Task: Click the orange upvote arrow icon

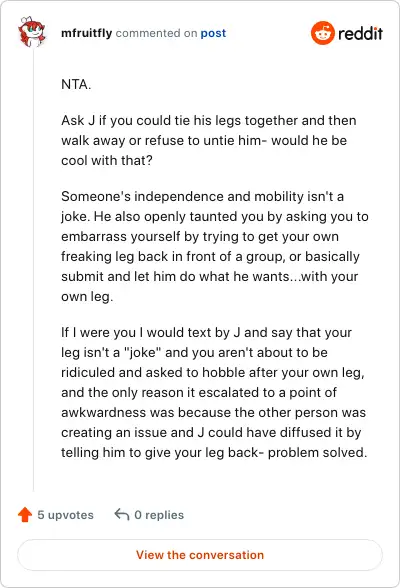Action: (x=25, y=514)
